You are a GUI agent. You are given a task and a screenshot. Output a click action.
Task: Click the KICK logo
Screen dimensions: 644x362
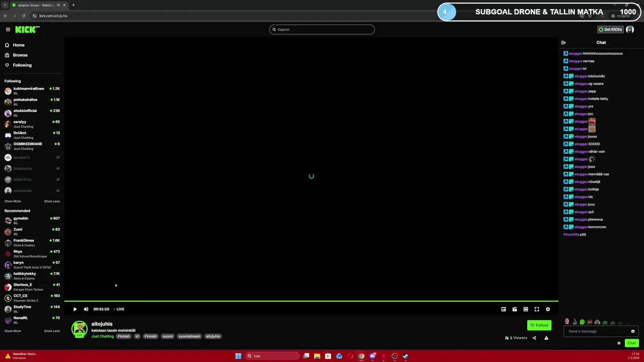[x=27, y=29]
